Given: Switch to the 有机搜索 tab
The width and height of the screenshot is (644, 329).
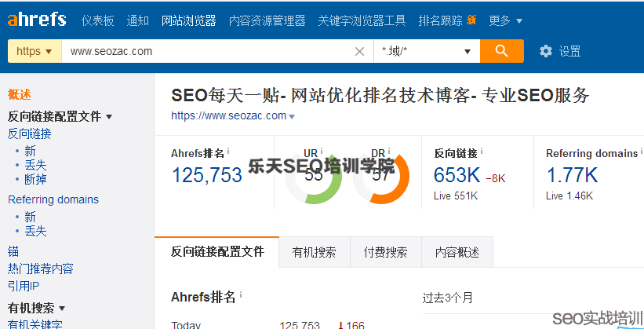Looking at the screenshot, I should (x=314, y=252).
